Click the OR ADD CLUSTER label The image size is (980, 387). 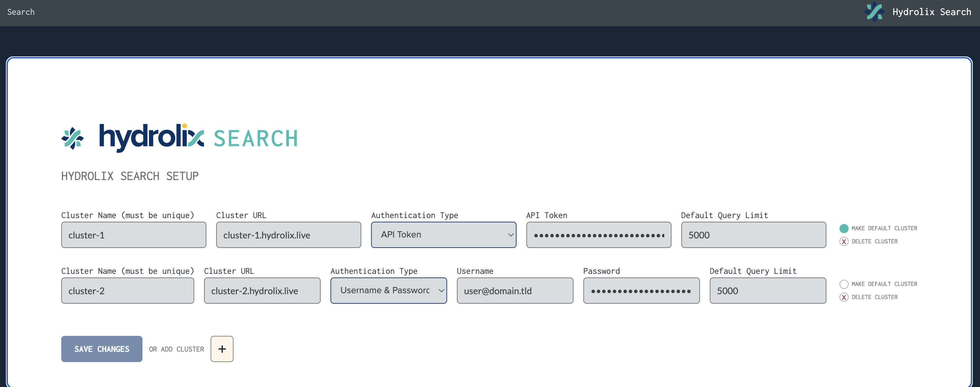(177, 349)
